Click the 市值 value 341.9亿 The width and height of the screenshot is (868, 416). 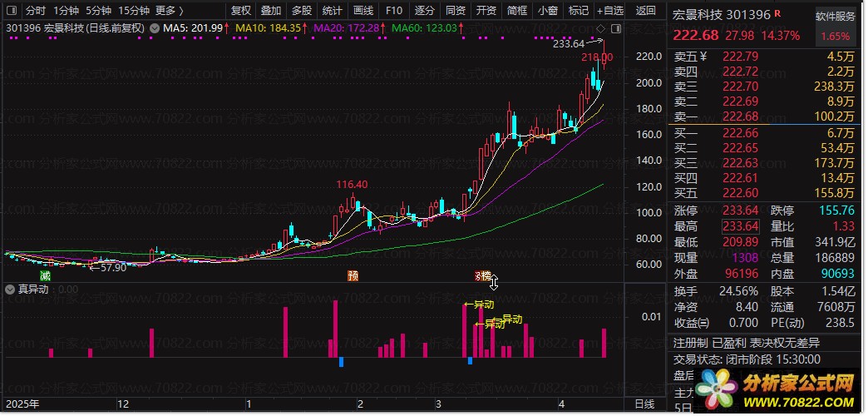tap(834, 242)
